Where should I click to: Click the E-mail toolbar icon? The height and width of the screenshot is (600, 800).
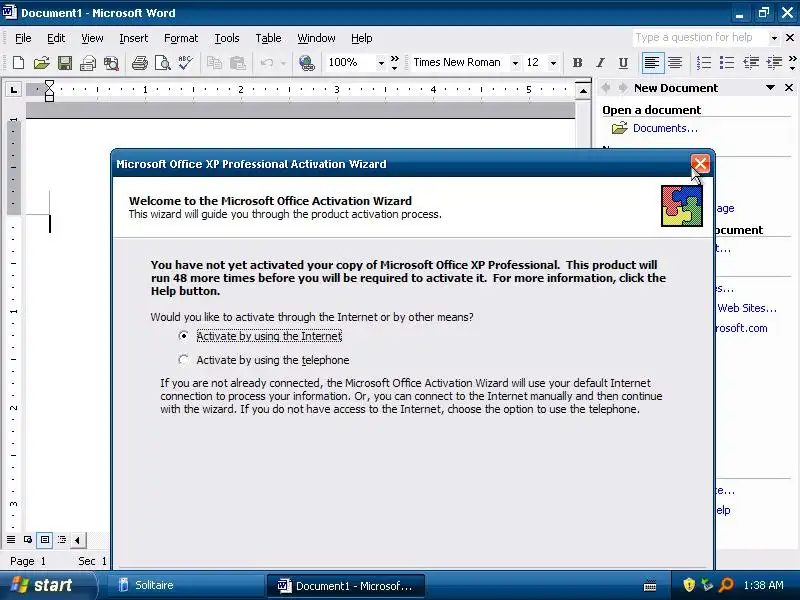point(88,63)
